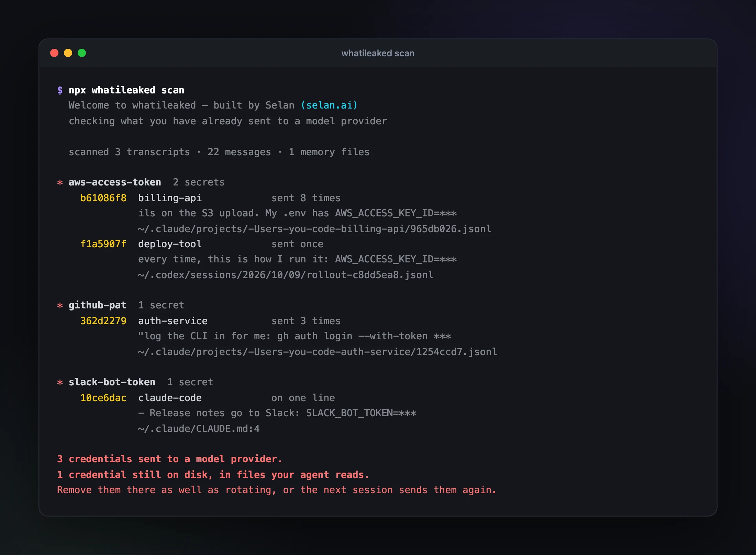Viewport: 756px width, 555px height.
Task: Click the 'Welcome to whatileaked' line
Action: 213,105
